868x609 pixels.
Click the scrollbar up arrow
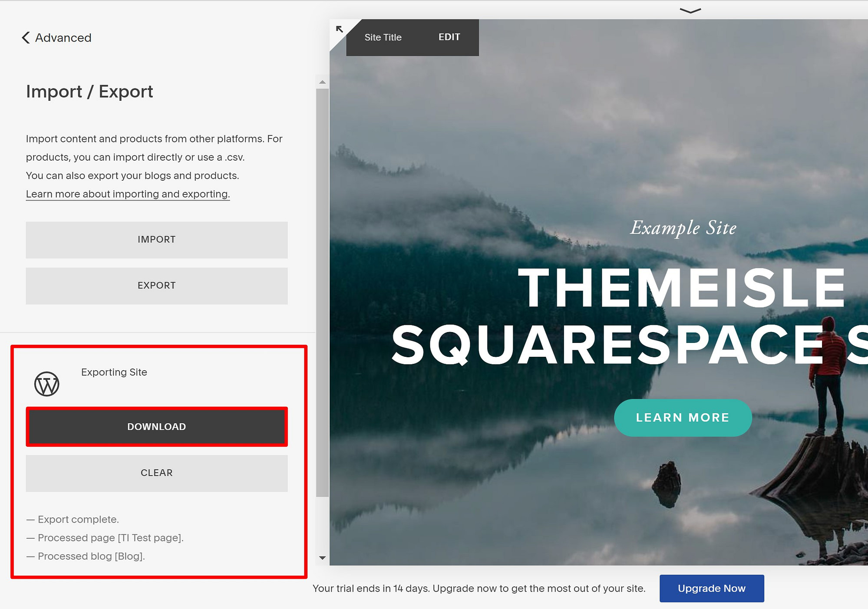(x=322, y=82)
